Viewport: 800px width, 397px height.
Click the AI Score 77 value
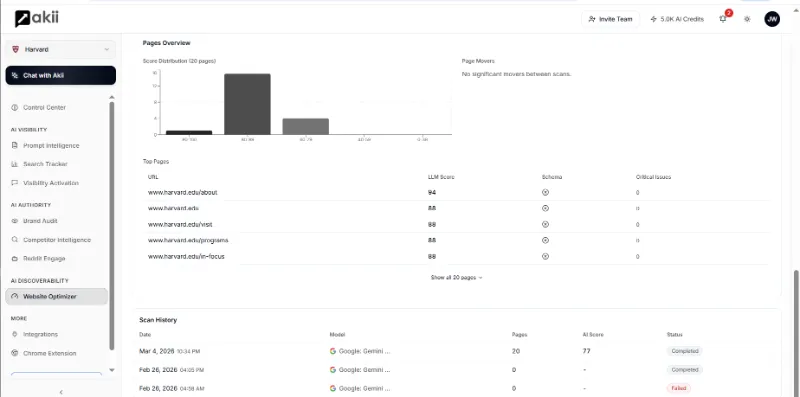586,351
